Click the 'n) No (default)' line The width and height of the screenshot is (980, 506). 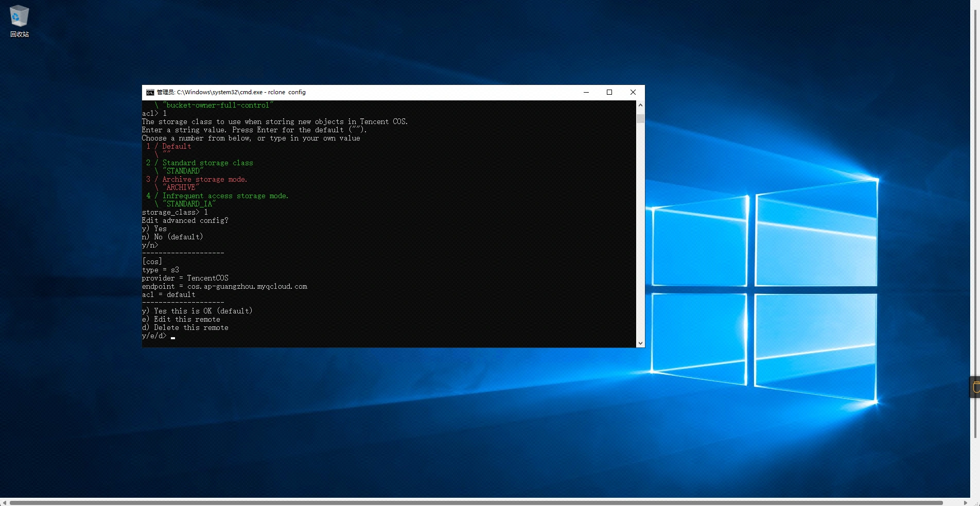coord(172,237)
